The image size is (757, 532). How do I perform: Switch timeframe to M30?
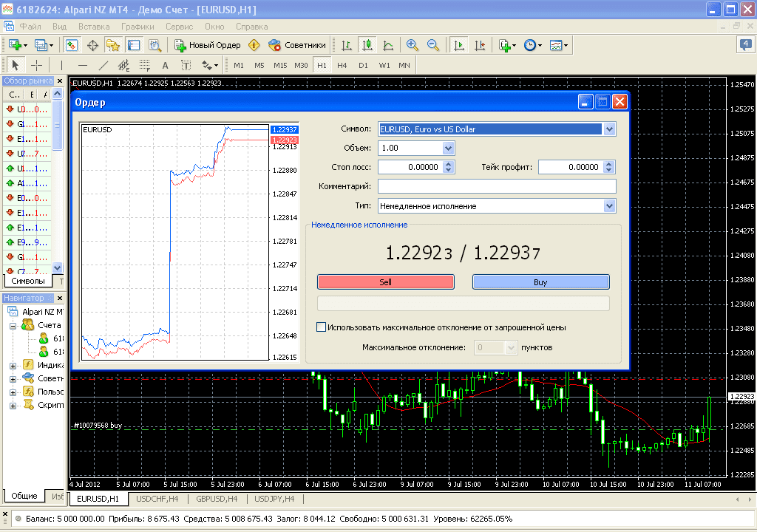(x=301, y=65)
